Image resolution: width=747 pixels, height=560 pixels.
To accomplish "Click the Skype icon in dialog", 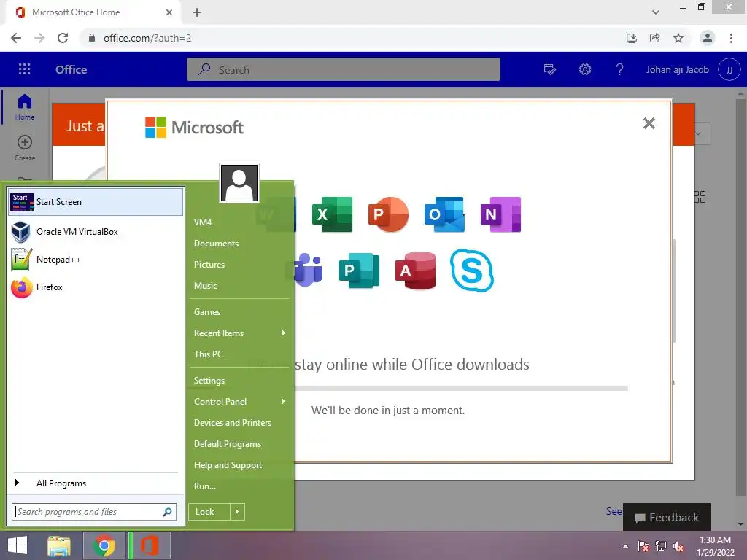I will pyautogui.click(x=472, y=271).
